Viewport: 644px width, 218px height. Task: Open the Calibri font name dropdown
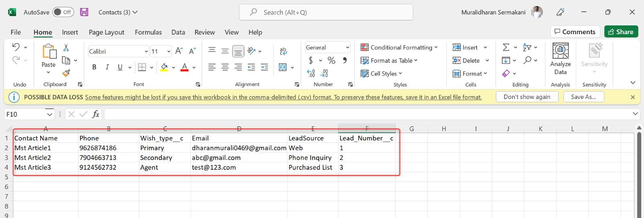pyautogui.click(x=146, y=51)
